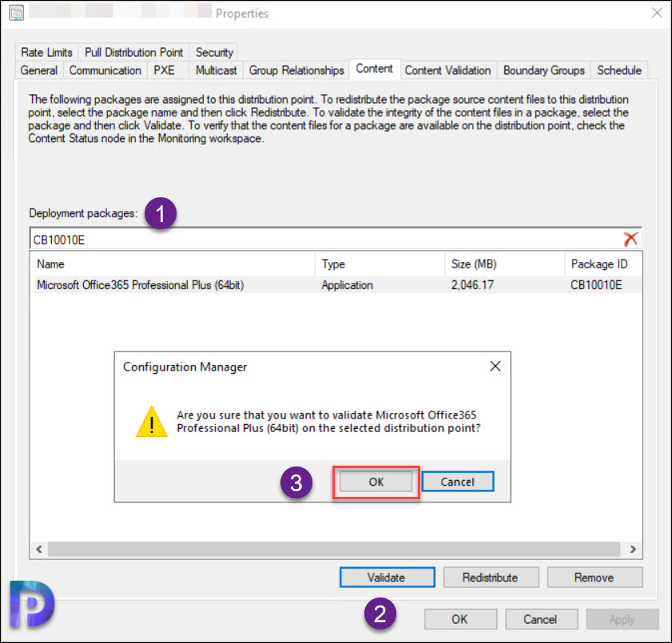Sort packages by Package ID column header
This screenshot has width=672, height=643.
pos(603,264)
